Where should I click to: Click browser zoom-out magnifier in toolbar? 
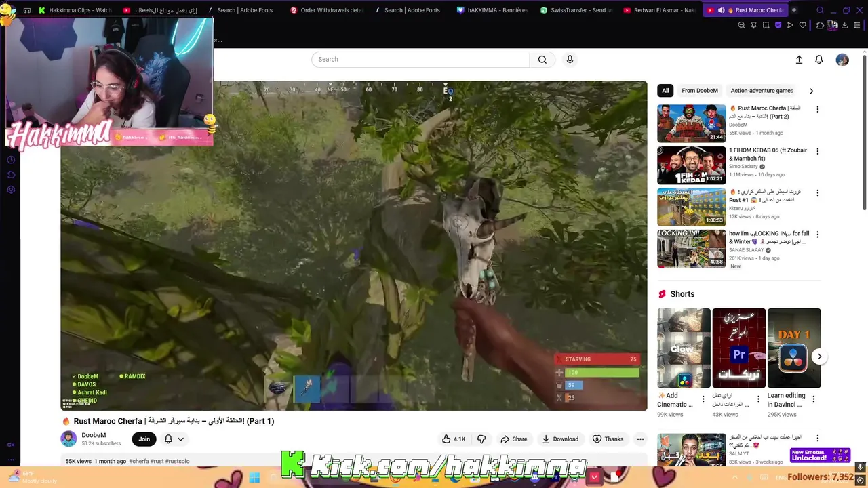(741, 25)
